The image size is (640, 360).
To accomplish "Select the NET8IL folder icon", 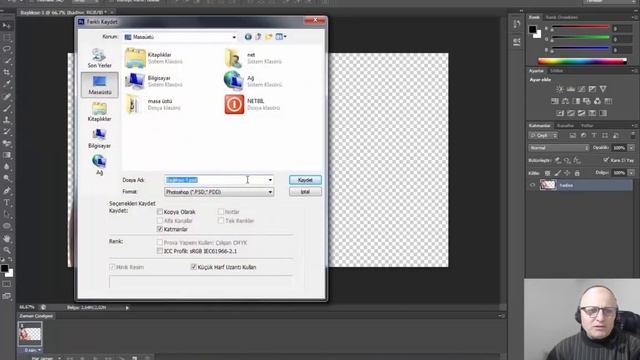I will 234,104.
